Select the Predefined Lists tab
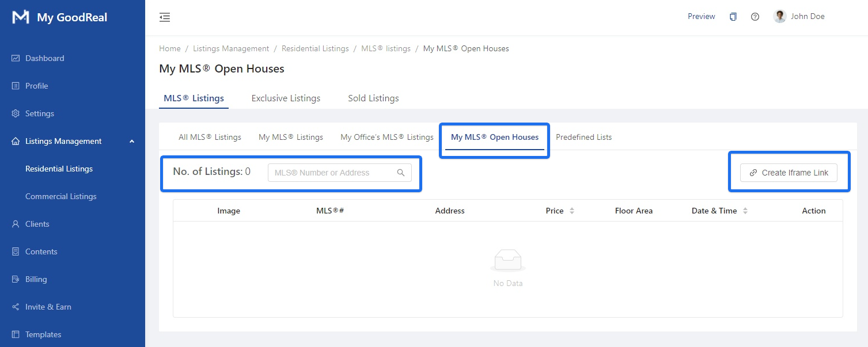 (583, 137)
